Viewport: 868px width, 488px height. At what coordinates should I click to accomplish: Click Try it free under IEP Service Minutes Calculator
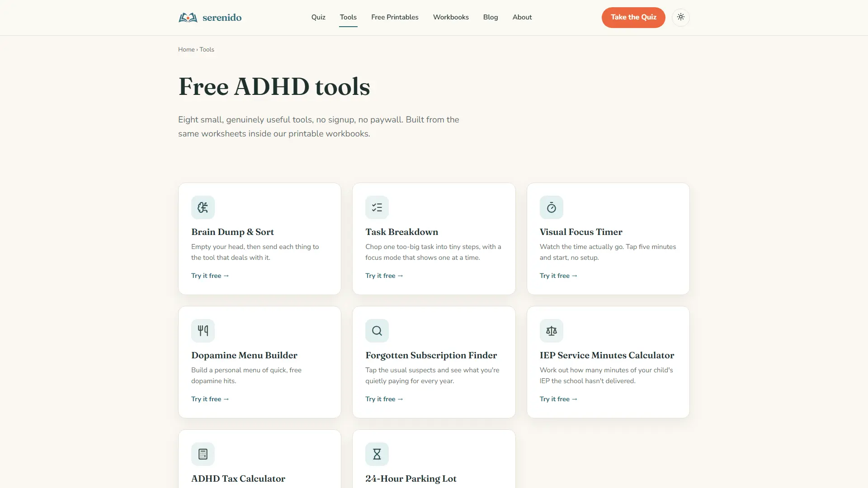coord(559,399)
